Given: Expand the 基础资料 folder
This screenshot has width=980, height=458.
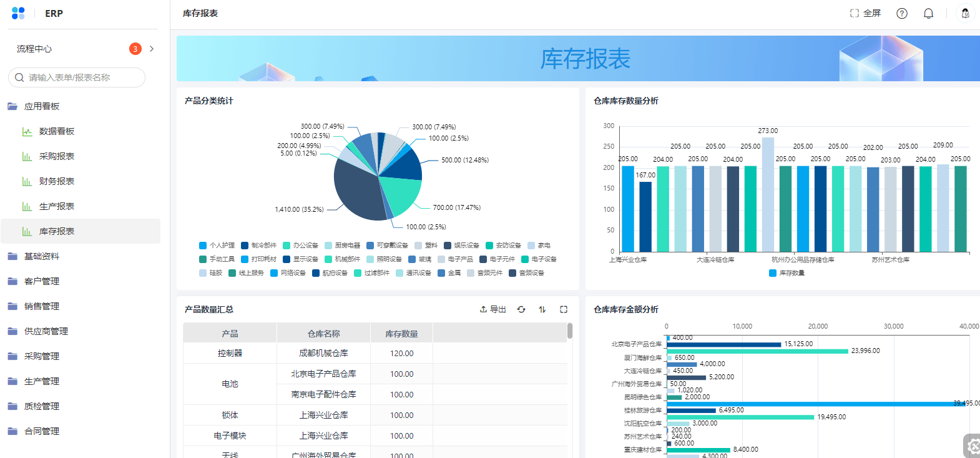Looking at the screenshot, I should point(42,256).
